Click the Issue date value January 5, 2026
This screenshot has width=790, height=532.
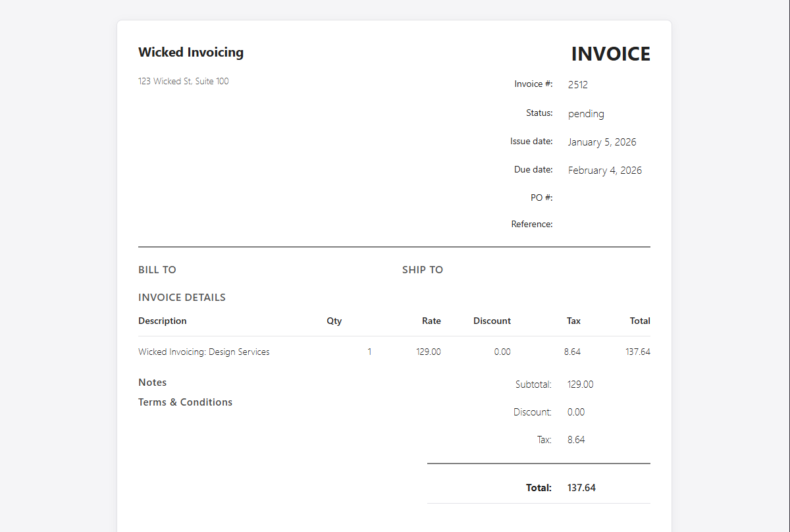(x=602, y=142)
